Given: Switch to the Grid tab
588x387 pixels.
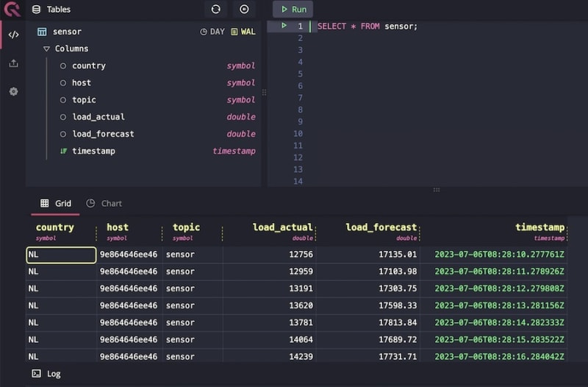Looking at the screenshot, I should pos(56,204).
